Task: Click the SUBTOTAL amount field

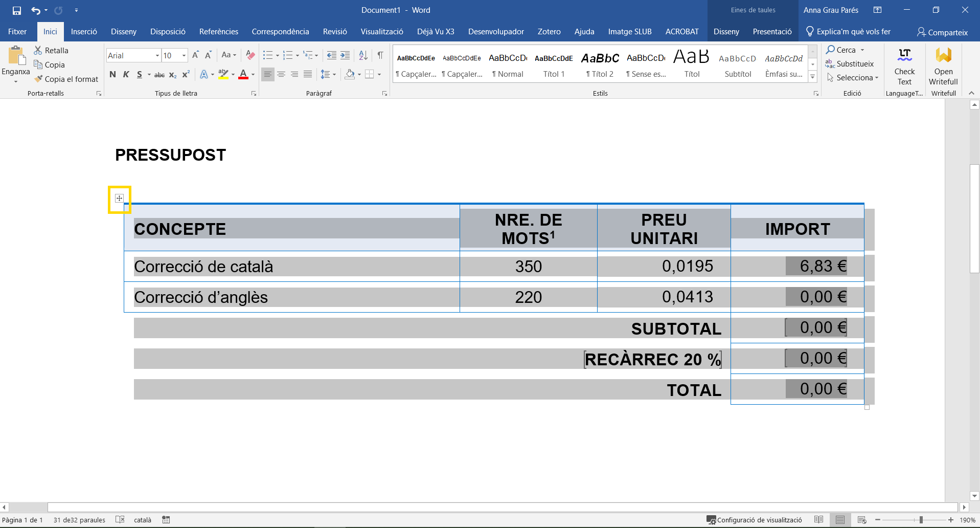Action: pos(816,328)
